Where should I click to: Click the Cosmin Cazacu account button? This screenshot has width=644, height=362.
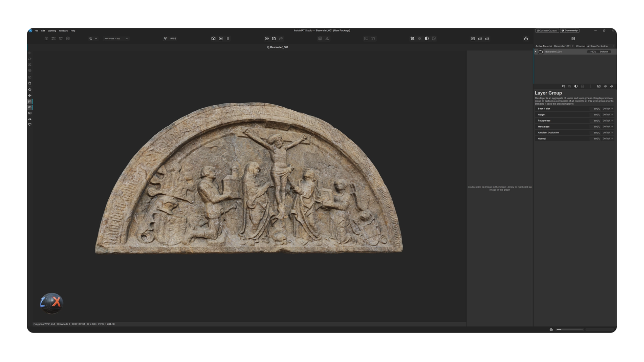(547, 31)
